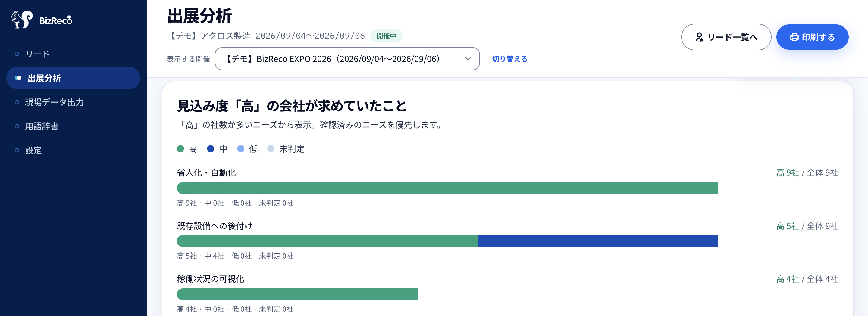The image size is (868, 316).
Task: Click the 見込み度「高」の会社が求めていたこと heading
Action: [292, 106]
